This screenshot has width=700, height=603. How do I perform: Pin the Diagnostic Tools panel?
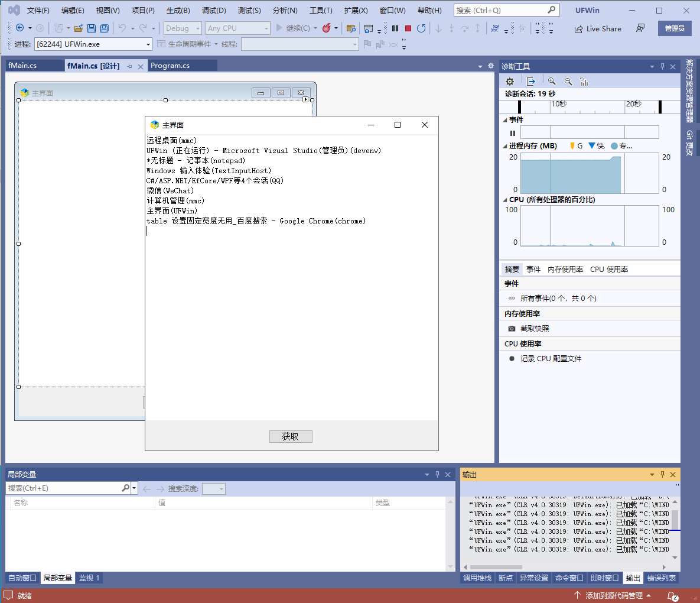pos(663,66)
